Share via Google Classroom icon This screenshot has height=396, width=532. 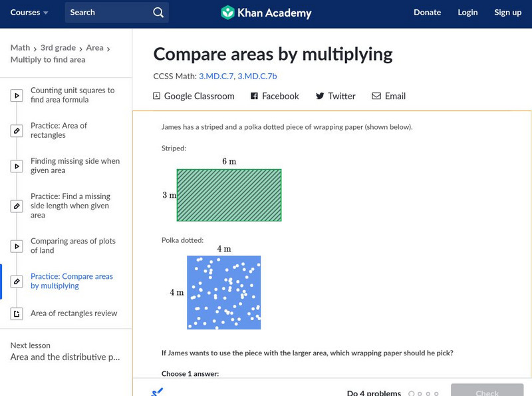click(157, 96)
